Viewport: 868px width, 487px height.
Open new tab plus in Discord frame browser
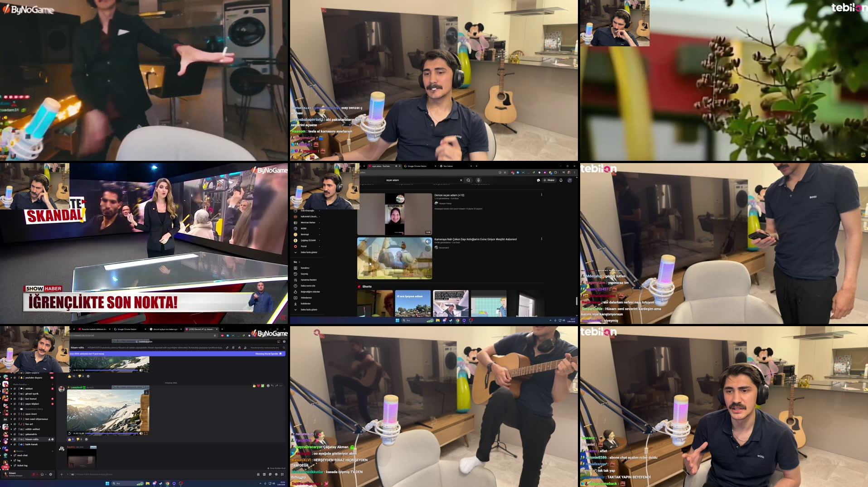(222, 329)
